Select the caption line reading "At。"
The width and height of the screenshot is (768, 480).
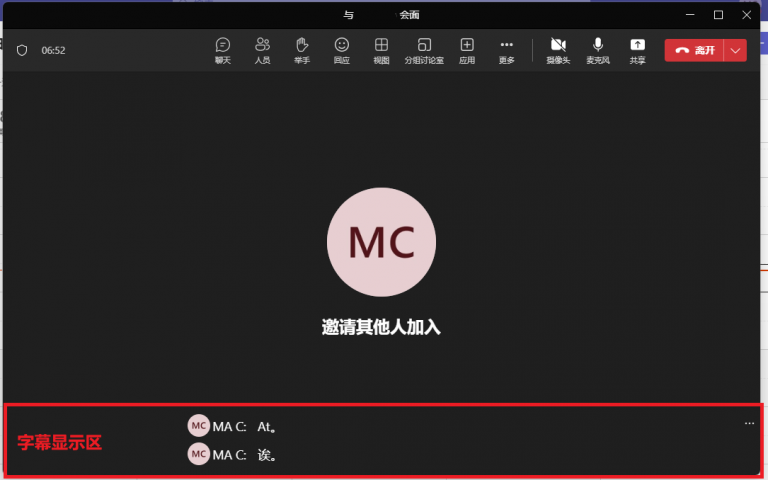pos(266,427)
